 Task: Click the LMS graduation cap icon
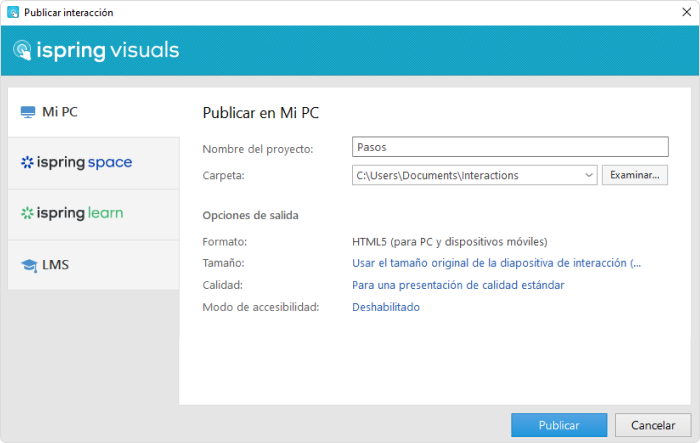coord(29,265)
